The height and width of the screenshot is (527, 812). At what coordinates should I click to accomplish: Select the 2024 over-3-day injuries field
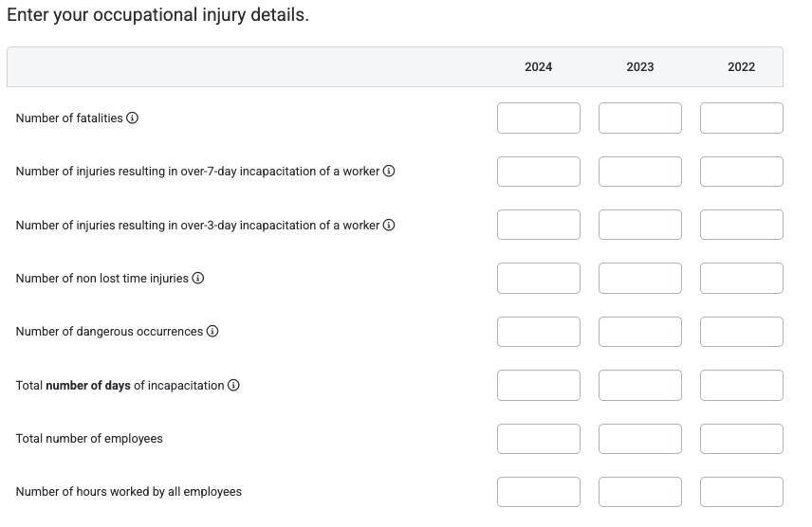pos(539,225)
